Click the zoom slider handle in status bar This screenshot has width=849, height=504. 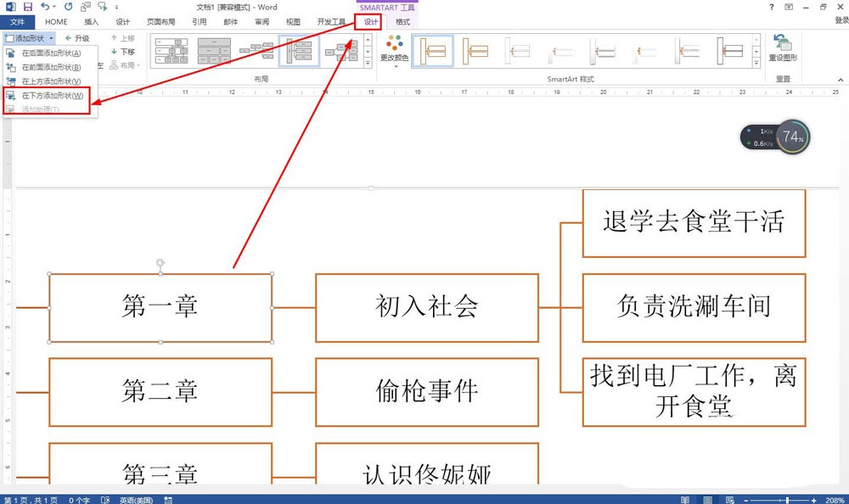coord(787,501)
